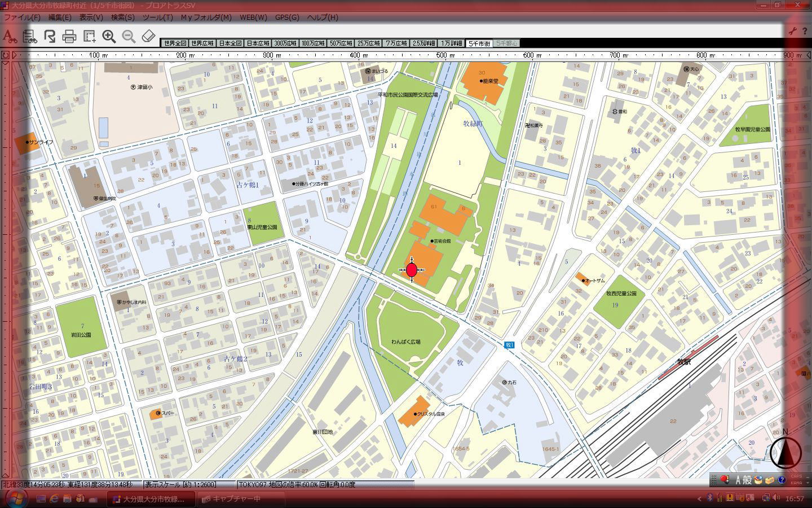Select the area selection tool icon
The image size is (812, 508).
(89, 37)
